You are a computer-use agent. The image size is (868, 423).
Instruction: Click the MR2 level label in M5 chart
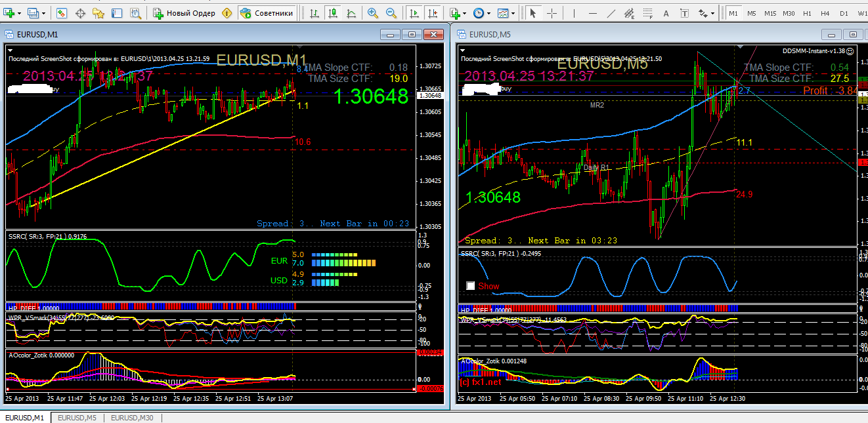597,105
